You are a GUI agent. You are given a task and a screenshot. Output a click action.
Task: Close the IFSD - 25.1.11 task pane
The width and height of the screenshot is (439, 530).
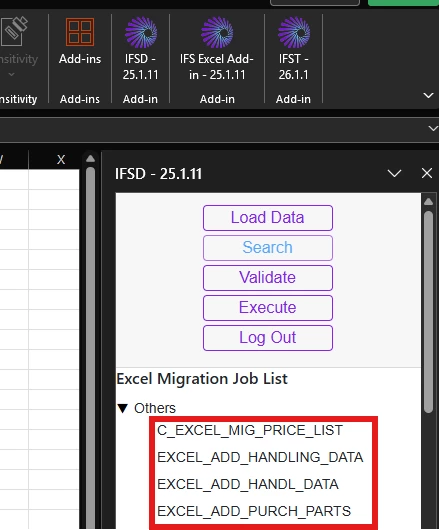(427, 173)
